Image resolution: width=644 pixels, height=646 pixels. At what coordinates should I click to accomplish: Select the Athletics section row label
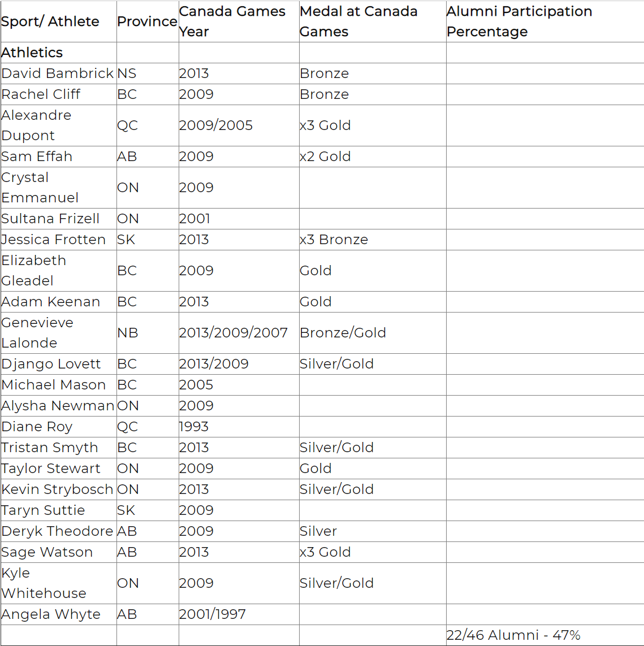32,53
